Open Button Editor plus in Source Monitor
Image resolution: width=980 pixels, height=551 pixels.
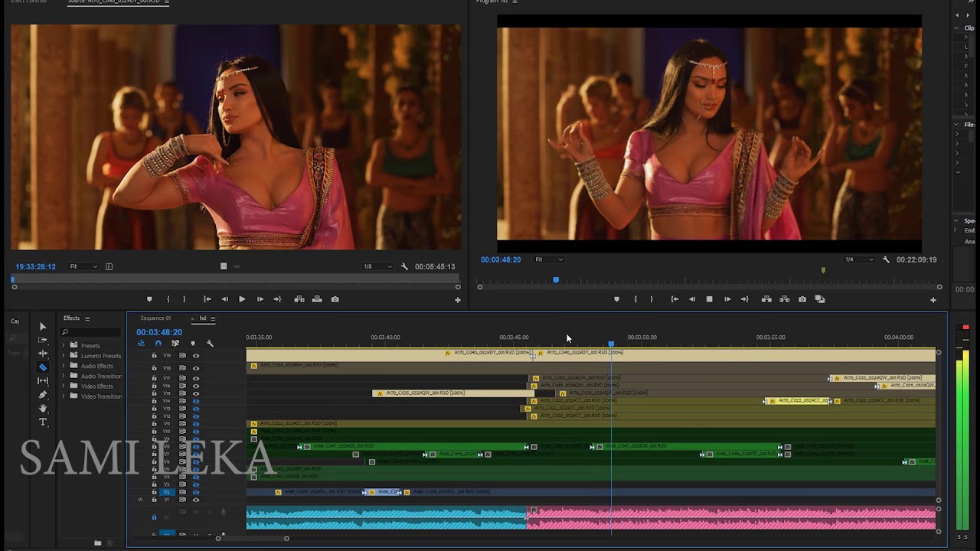click(x=458, y=300)
